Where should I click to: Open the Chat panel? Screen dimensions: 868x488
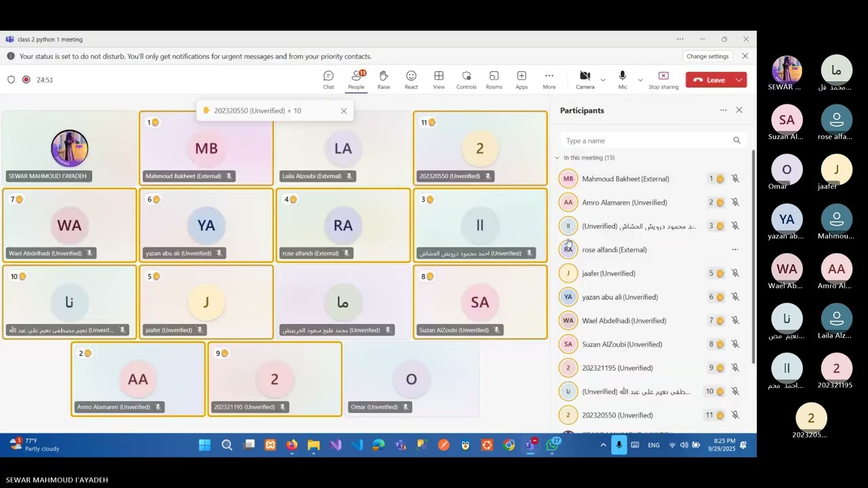[328, 80]
